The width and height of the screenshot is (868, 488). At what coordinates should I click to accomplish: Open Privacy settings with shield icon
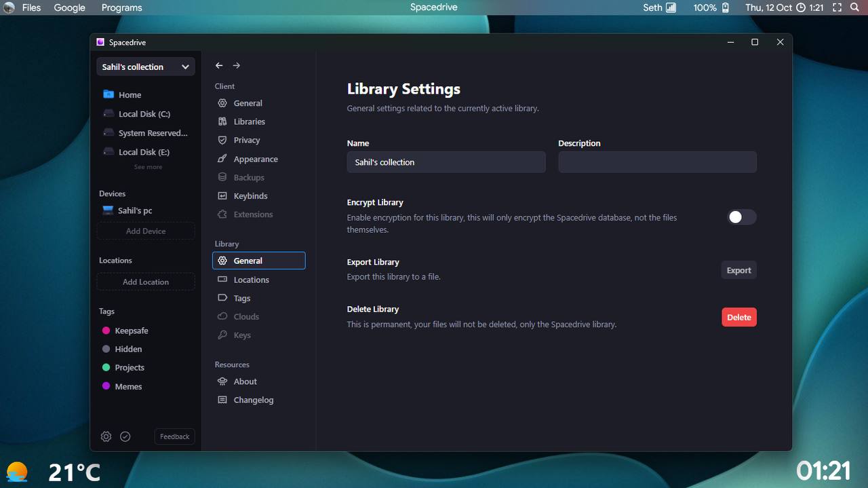click(246, 140)
